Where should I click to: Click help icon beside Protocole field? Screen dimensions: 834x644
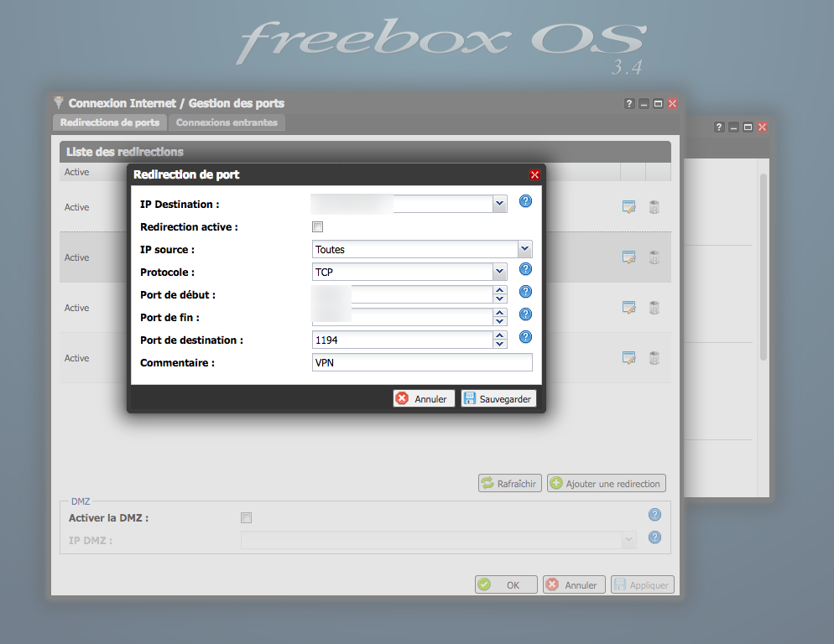point(526,269)
